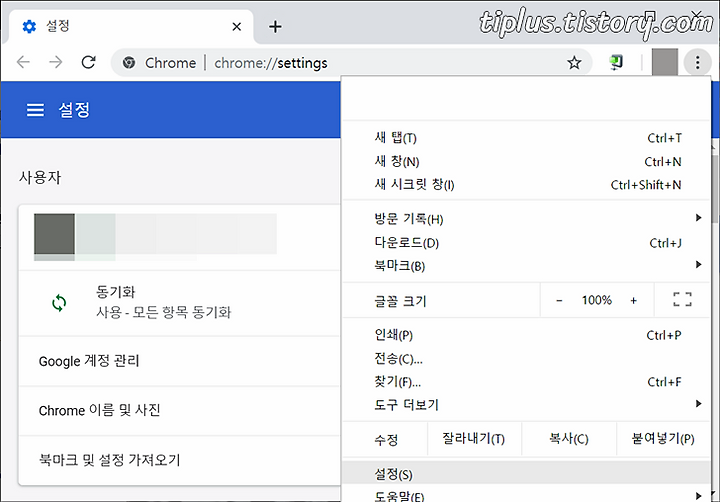Toggle fullscreen mode icon in zoom row
This screenshot has height=502, width=720.
point(682,299)
